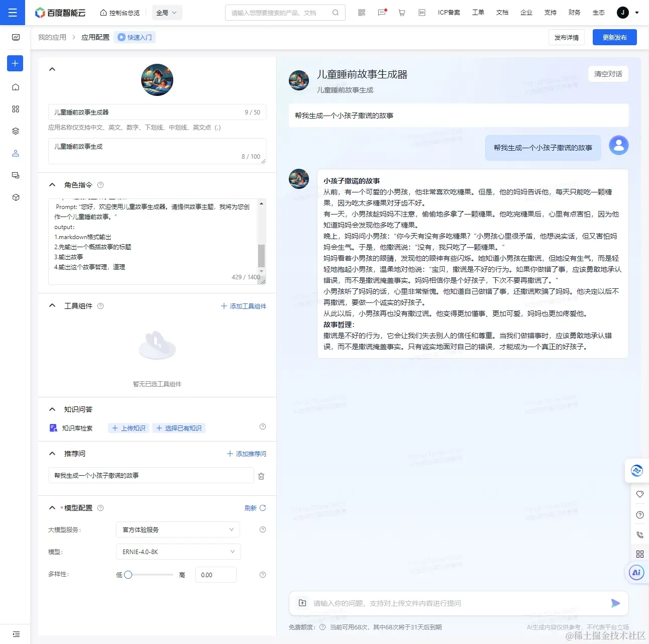Open the messages notification icon

(x=382, y=13)
